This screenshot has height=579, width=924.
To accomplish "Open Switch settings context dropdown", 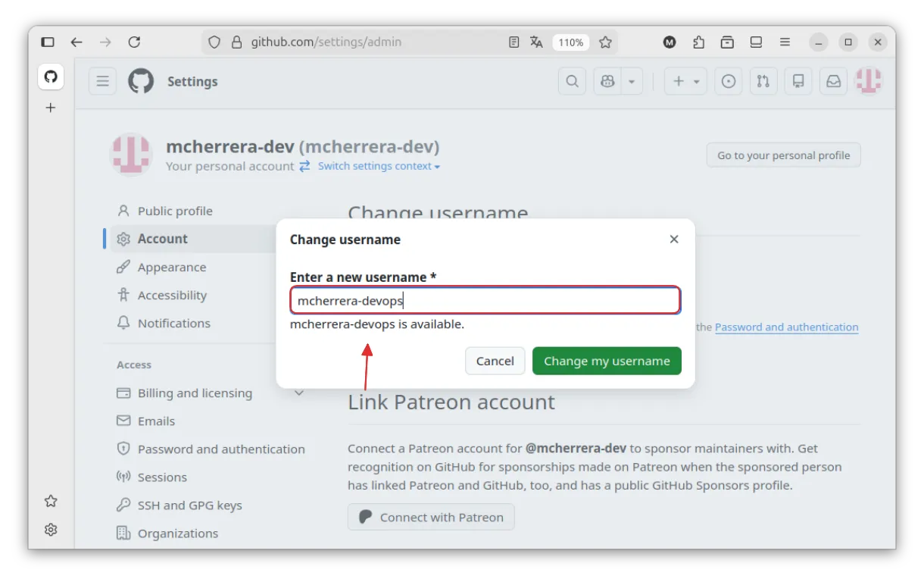I will point(379,166).
